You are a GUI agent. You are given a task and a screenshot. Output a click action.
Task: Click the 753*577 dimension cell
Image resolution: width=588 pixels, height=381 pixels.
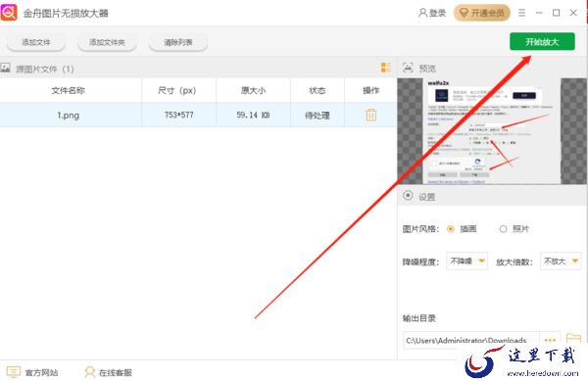pos(179,115)
